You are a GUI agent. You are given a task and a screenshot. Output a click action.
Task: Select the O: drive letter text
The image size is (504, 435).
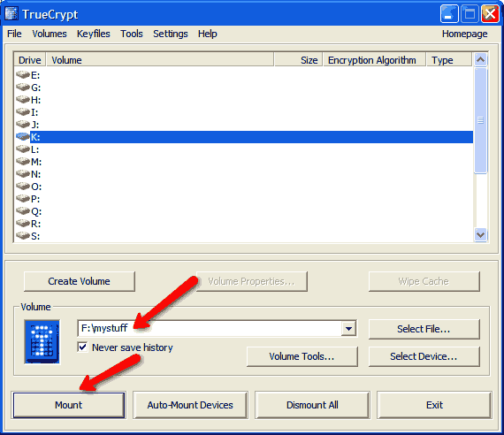pos(36,187)
